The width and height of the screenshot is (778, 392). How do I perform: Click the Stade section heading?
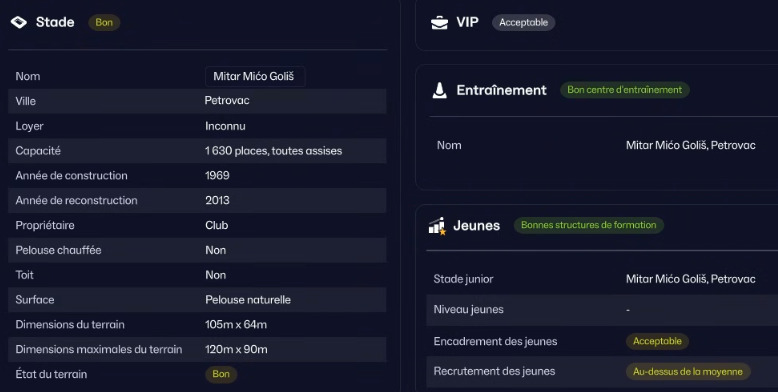55,22
